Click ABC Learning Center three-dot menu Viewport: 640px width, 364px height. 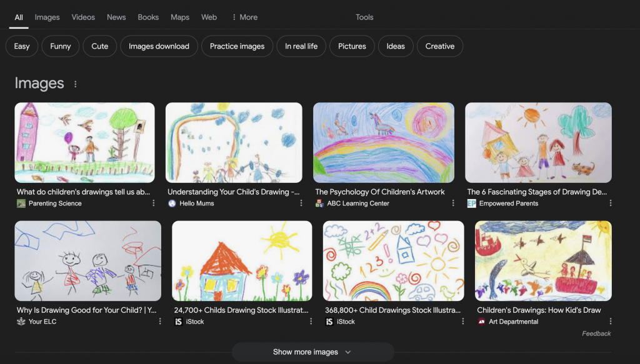(454, 204)
